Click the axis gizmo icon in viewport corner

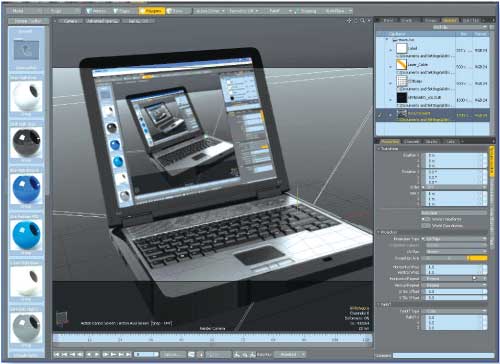61,318
